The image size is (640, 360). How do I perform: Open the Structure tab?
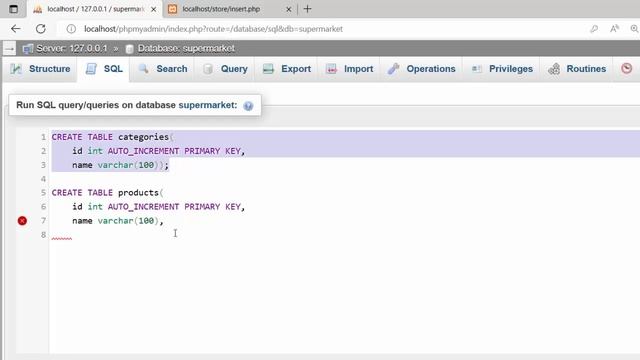pos(40,69)
